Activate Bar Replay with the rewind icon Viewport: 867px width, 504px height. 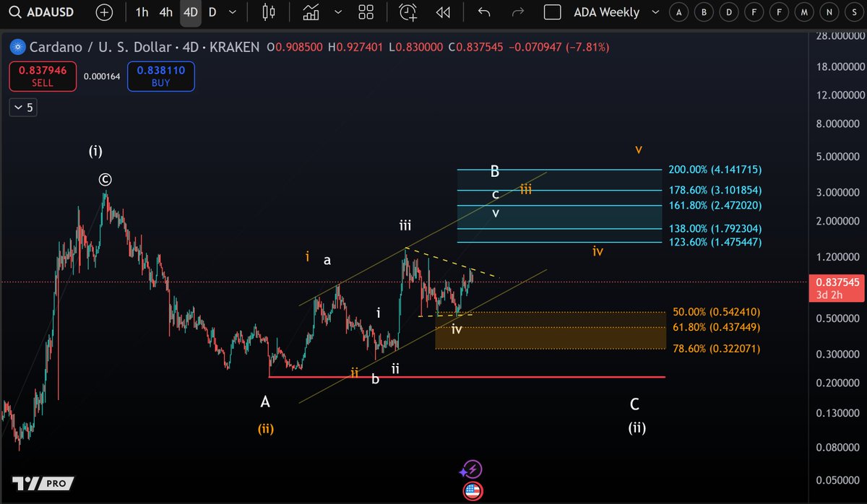pyautogui.click(x=444, y=12)
